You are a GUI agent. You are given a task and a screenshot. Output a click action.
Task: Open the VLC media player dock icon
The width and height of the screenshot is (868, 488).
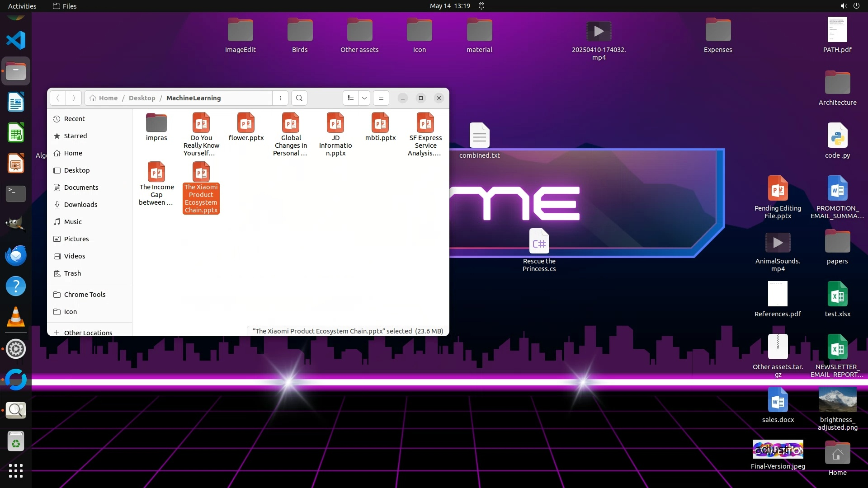(16, 317)
